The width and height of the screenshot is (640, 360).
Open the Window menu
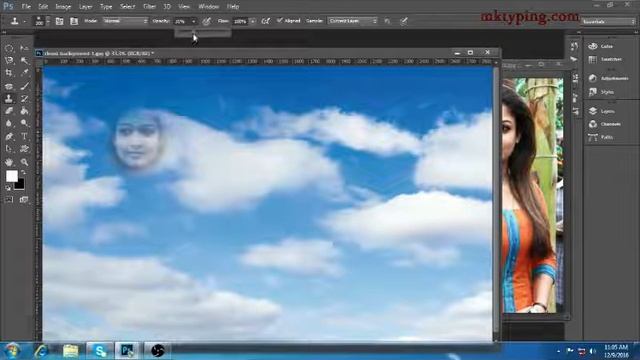coord(209,7)
